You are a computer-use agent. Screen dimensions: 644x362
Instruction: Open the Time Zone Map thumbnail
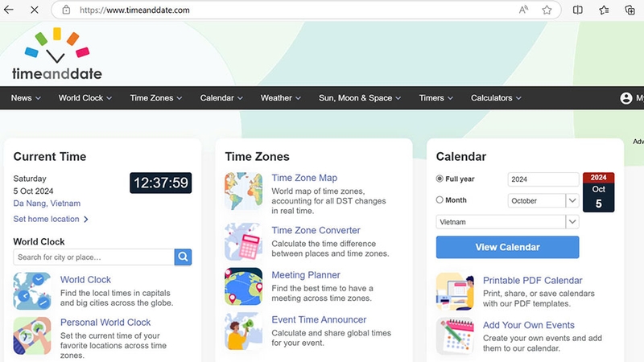point(244,191)
